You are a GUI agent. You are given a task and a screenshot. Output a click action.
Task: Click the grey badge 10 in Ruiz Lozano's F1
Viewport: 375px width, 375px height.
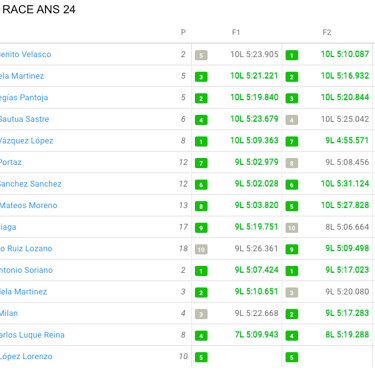(201, 249)
